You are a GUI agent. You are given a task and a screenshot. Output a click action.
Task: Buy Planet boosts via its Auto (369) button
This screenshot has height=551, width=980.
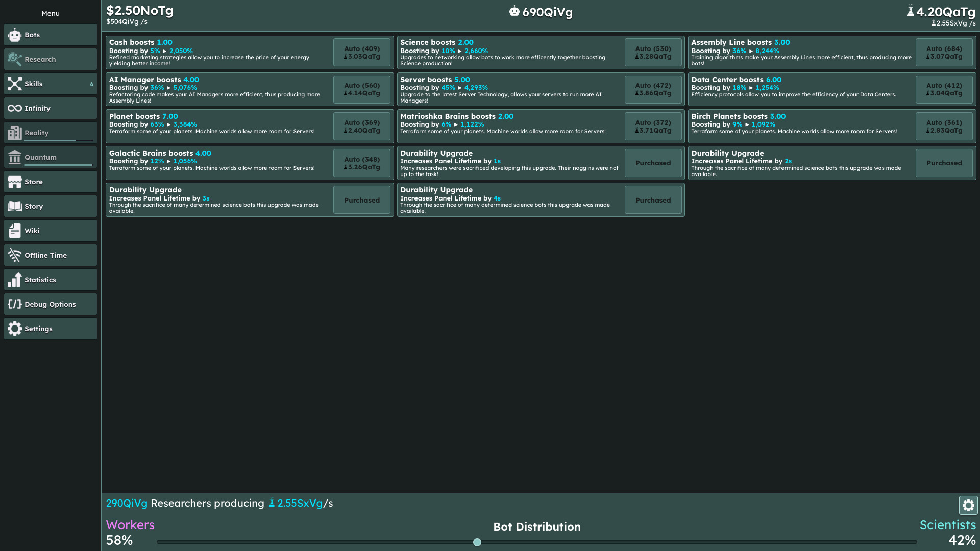362,126
